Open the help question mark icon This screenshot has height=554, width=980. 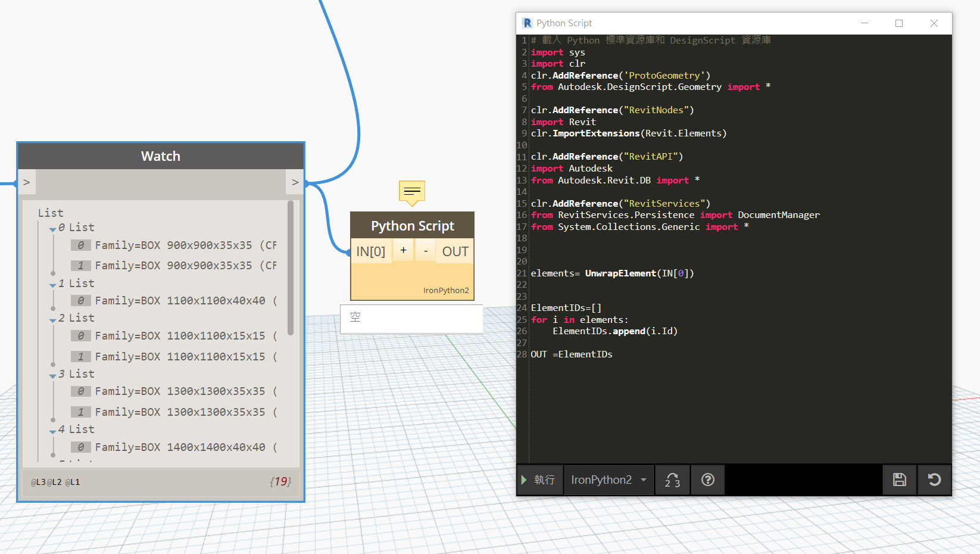(x=707, y=480)
